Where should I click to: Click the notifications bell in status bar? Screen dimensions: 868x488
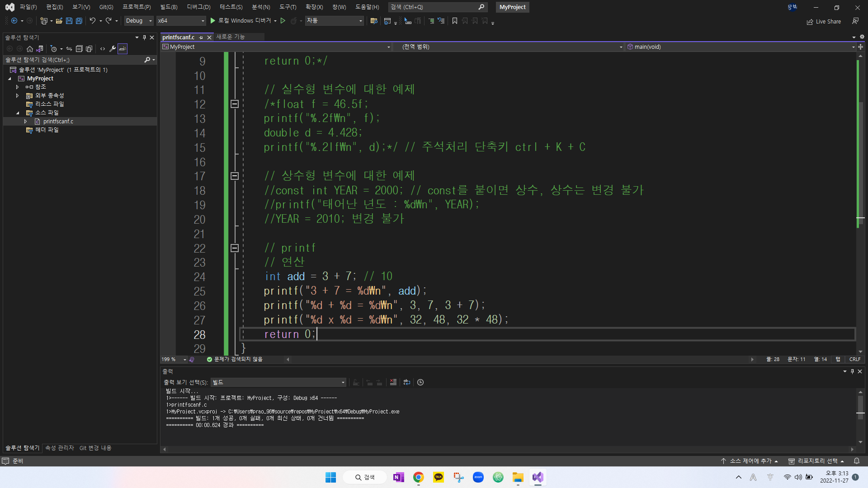[x=857, y=461]
